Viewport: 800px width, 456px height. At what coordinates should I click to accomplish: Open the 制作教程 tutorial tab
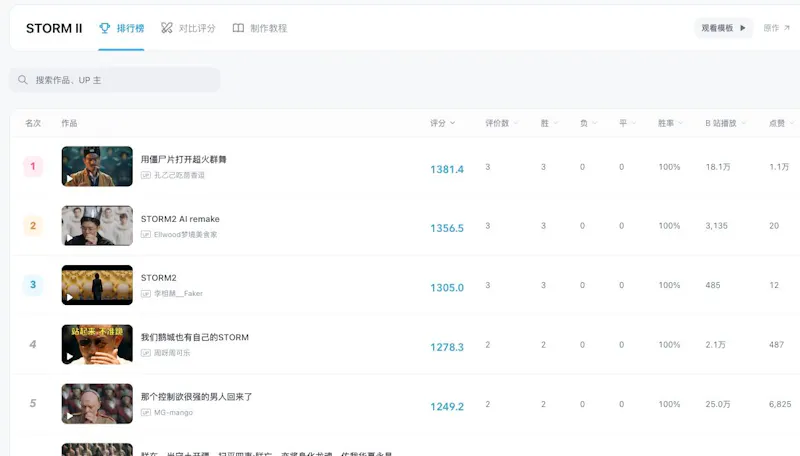pos(260,28)
